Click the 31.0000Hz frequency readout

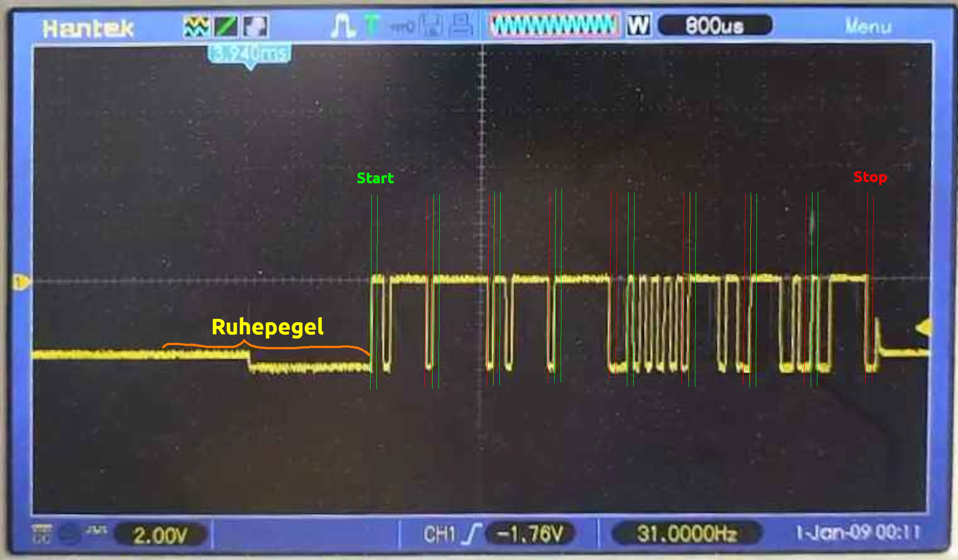pyautogui.click(x=687, y=534)
